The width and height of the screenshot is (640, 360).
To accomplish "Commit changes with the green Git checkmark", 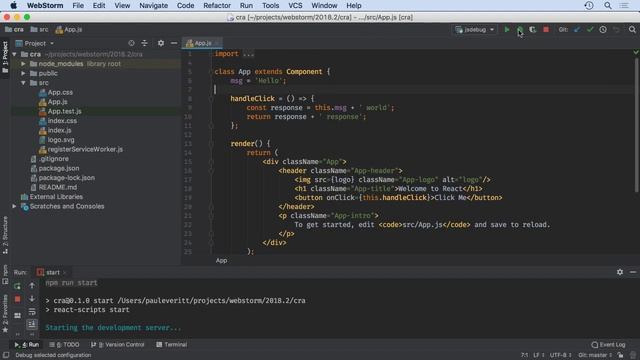I will (x=590, y=30).
